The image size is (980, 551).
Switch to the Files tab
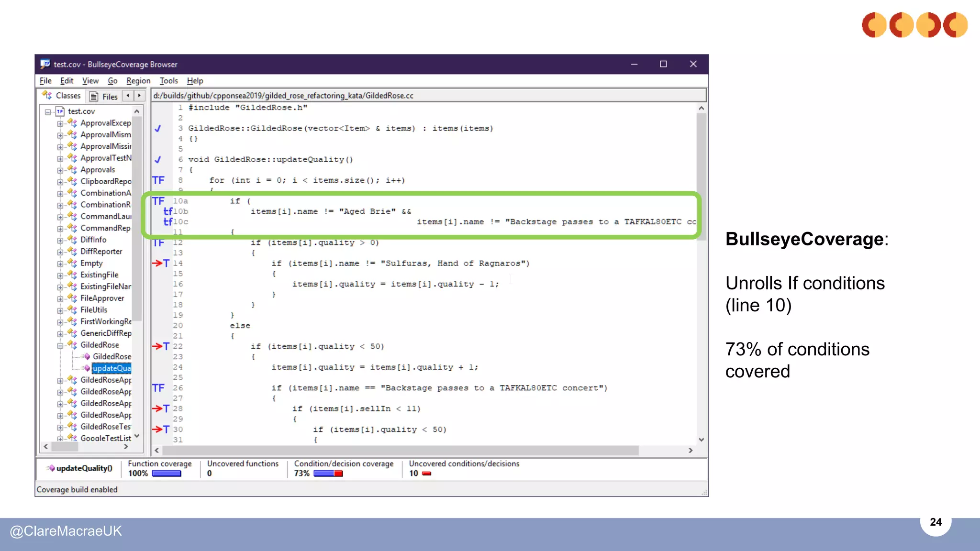pos(103,96)
